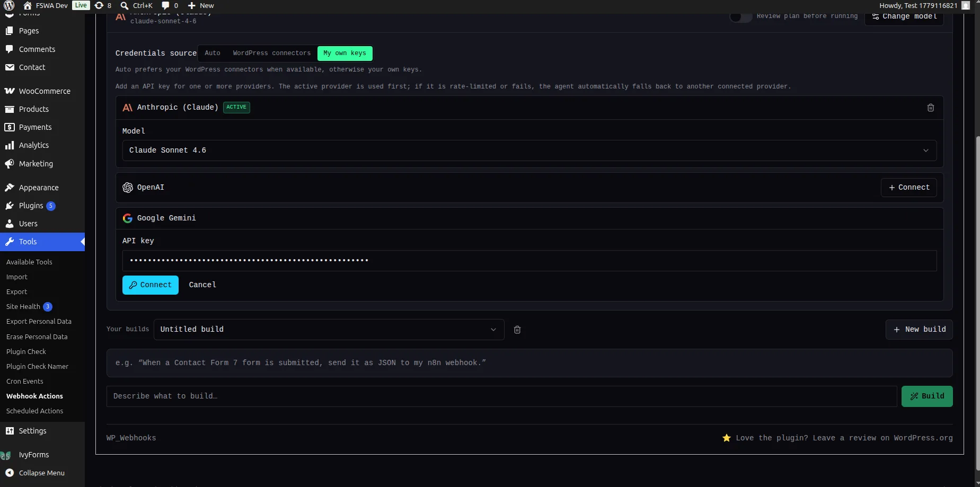Image resolution: width=980 pixels, height=487 pixels.
Task: Open the Tools menu
Action: (42, 242)
